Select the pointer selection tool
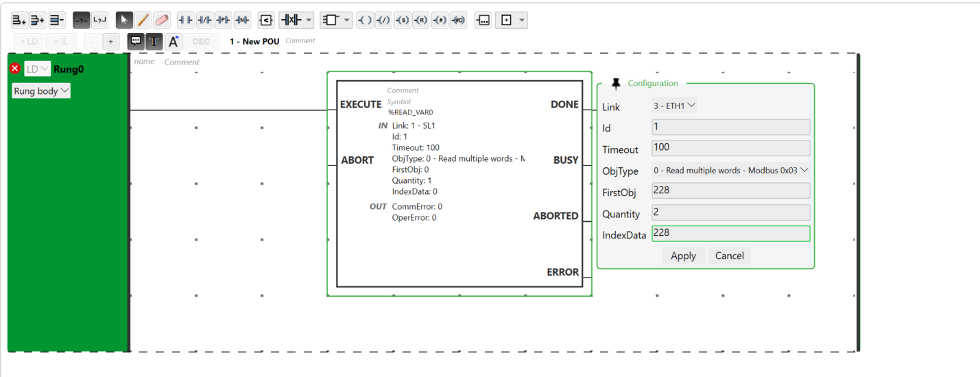Screen dimensions: 980x377 point(124,20)
